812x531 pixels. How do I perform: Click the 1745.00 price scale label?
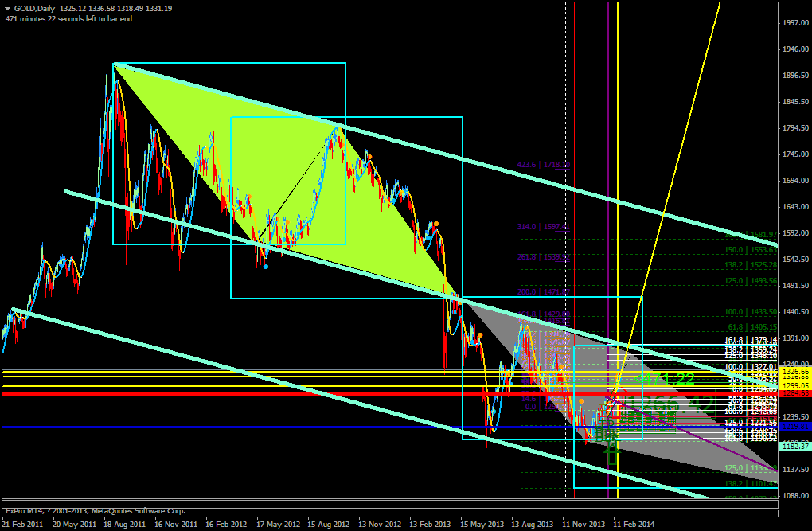coord(796,154)
